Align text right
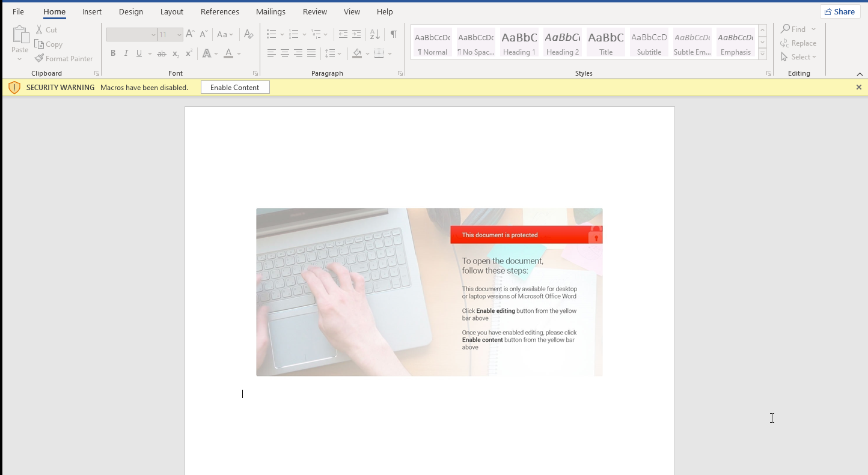The width and height of the screenshot is (868, 475). [298, 53]
